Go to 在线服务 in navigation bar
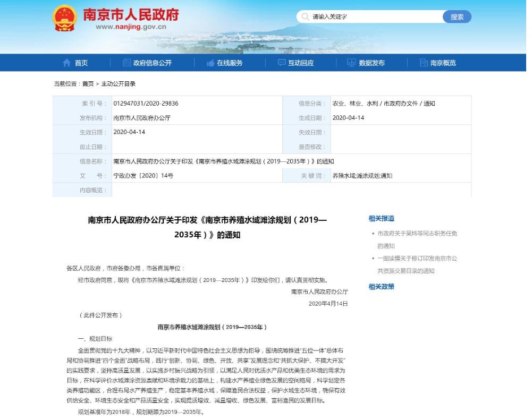The height and width of the screenshot is (420, 532). (230, 63)
